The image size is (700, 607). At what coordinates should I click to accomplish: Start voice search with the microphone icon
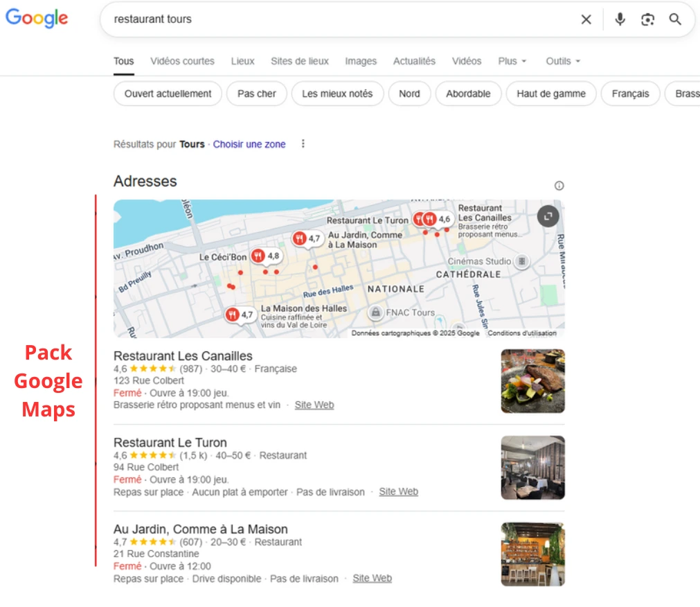[620, 19]
